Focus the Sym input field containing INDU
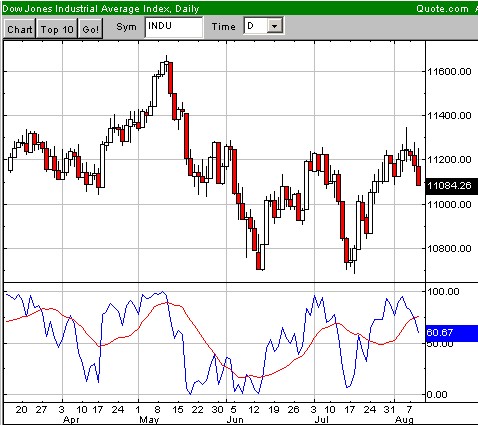The height and width of the screenshot is (425, 478). (174, 27)
